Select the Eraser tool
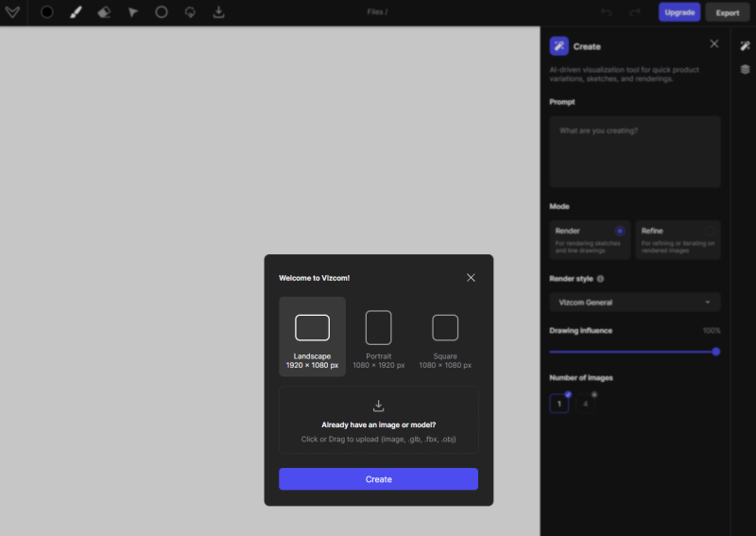Screen dimensions: 756x536 pos(104,12)
